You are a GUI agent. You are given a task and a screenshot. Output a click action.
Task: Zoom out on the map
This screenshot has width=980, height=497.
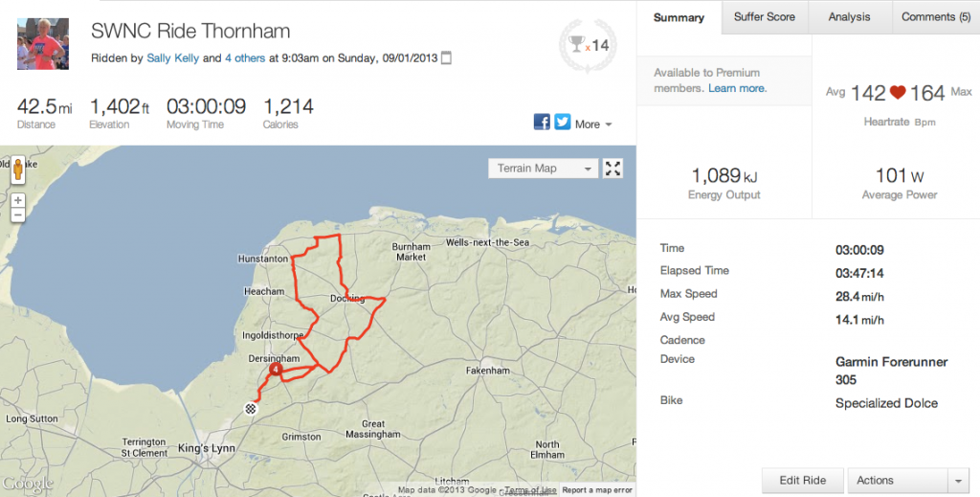point(17,215)
